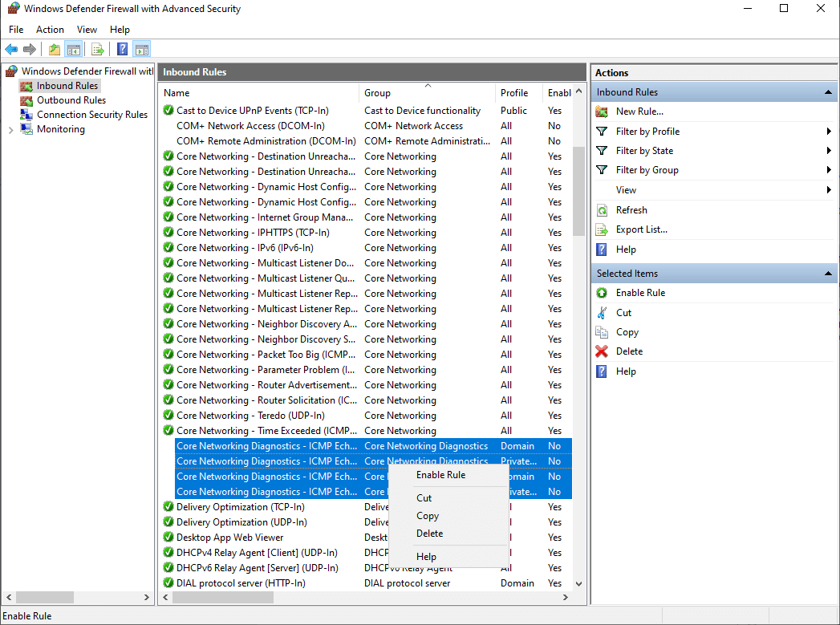This screenshot has width=840, height=625.
Task: Click Enable Rule in Selected Items
Action: [641, 293]
